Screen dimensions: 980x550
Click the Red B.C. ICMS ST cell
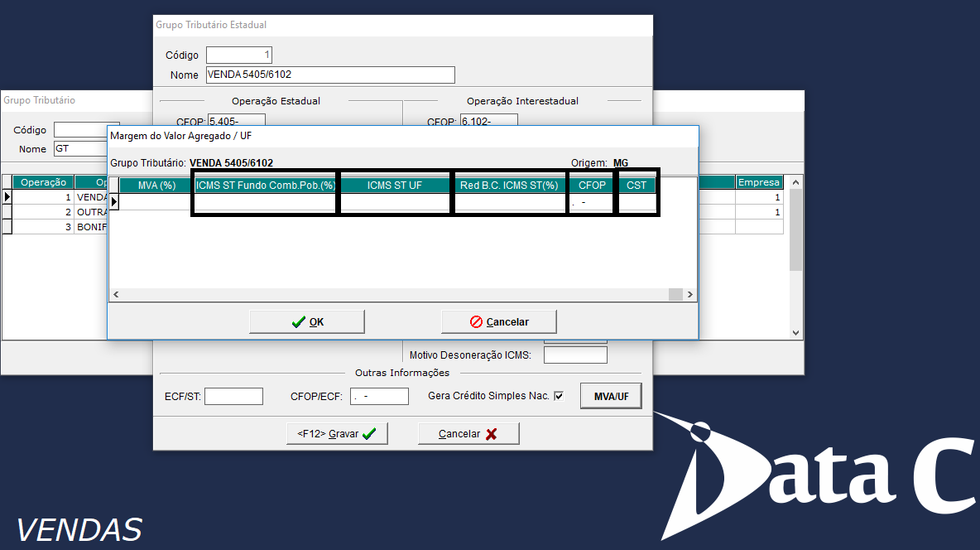coord(509,201)
